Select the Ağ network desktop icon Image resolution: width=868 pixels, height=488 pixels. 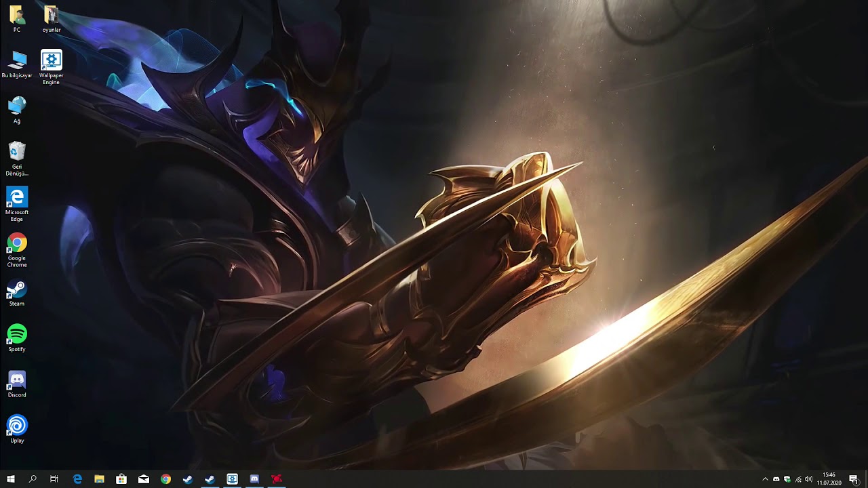(17, 110)
